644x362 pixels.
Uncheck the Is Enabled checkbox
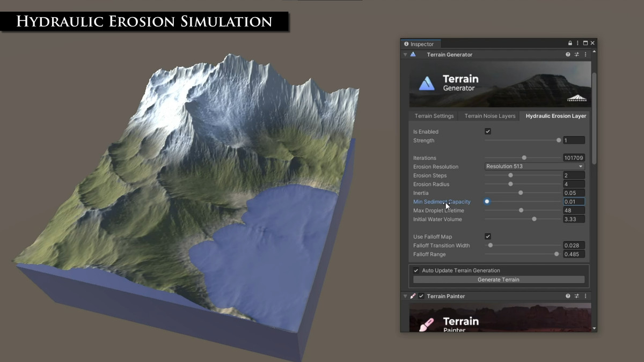click(488, 131)
